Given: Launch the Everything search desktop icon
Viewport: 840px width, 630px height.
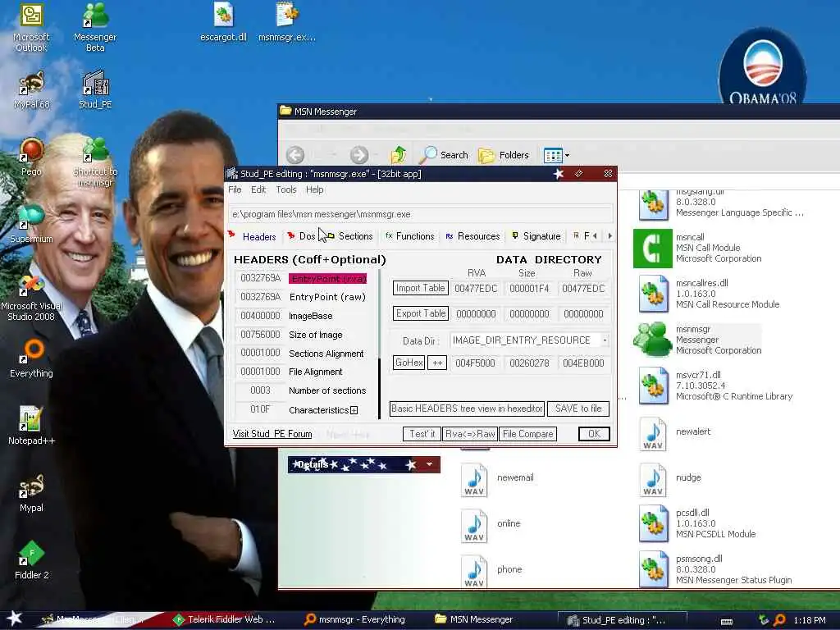Looking at the screenshot, I should [x=31, y=359].
